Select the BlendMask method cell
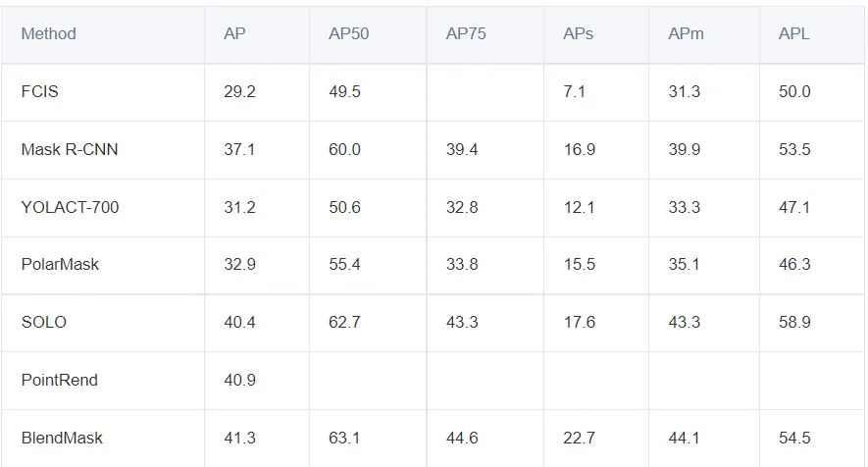 pyautogui.click(x=62, y=438)
